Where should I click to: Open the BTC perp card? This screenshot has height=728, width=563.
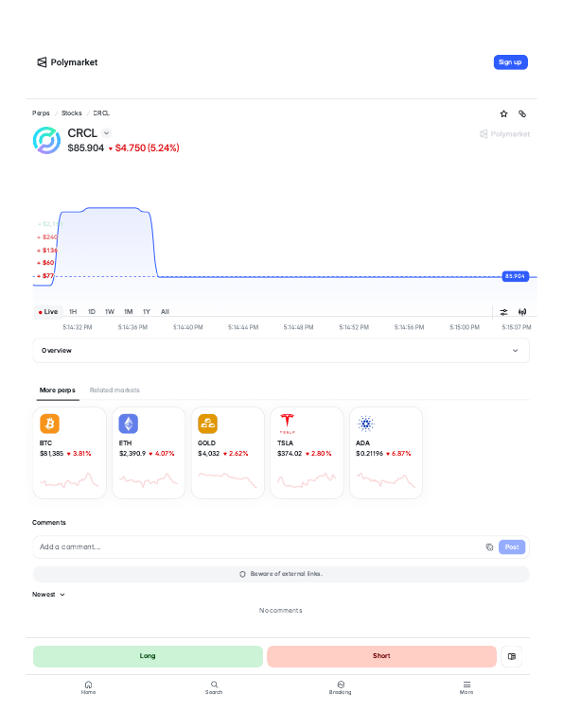point(70,453)
